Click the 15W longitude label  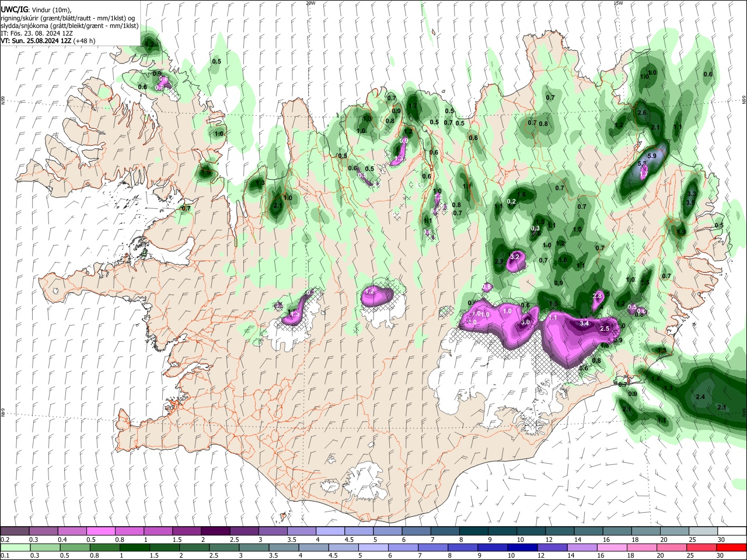618,3
